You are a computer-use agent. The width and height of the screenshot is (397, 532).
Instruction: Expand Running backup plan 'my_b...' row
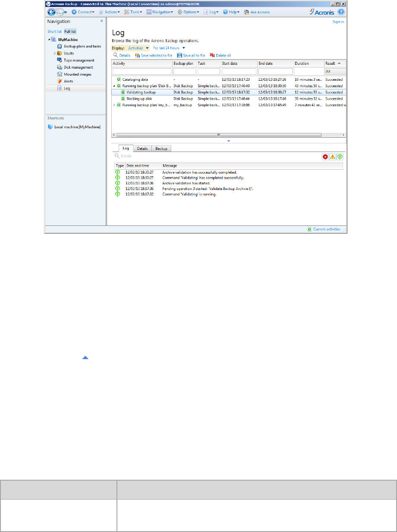[x=114, y=105]
